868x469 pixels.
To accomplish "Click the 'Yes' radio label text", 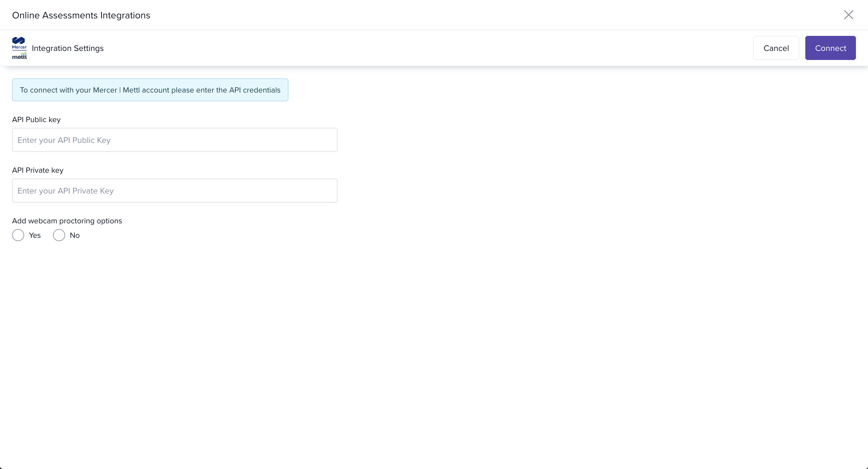I will click(35, 235).
